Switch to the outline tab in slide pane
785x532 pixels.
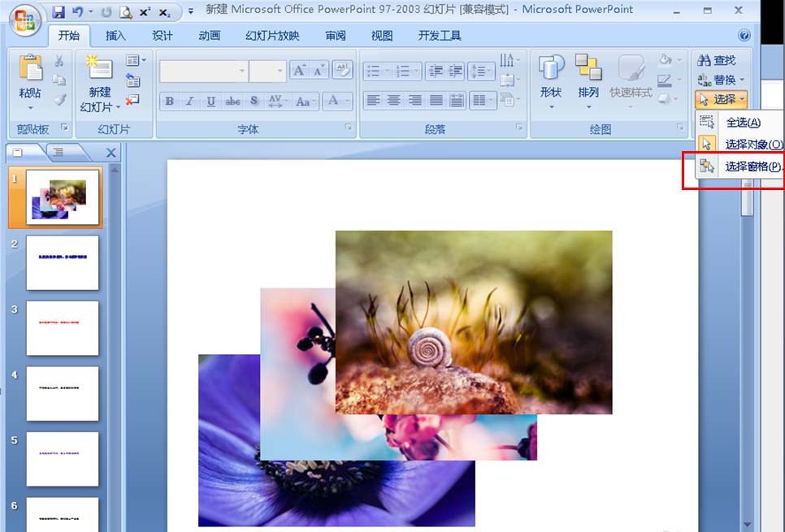59,152
